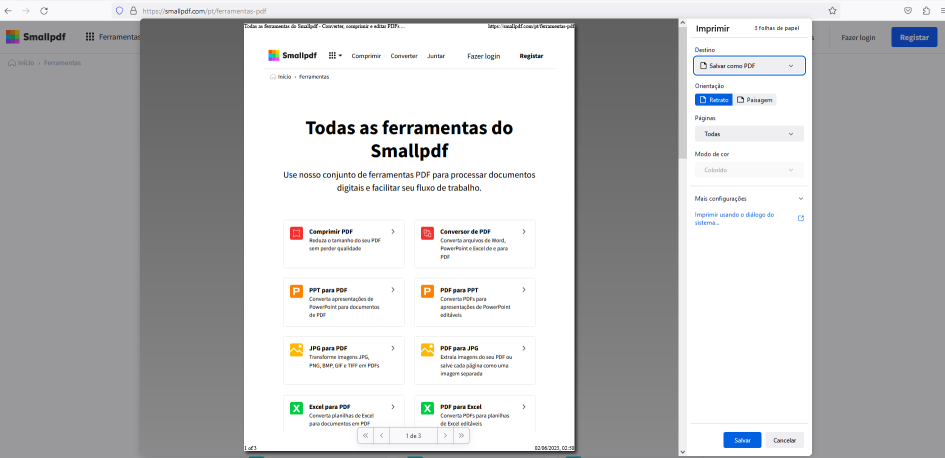This screenshot has height=458, width=945.
Task: Go back with the browser back arrow
Action: click(8, 10)
